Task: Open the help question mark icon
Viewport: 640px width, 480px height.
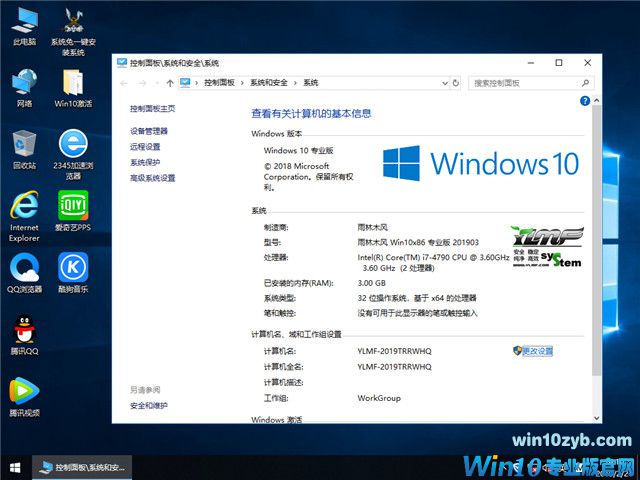Action: point(585,101)
